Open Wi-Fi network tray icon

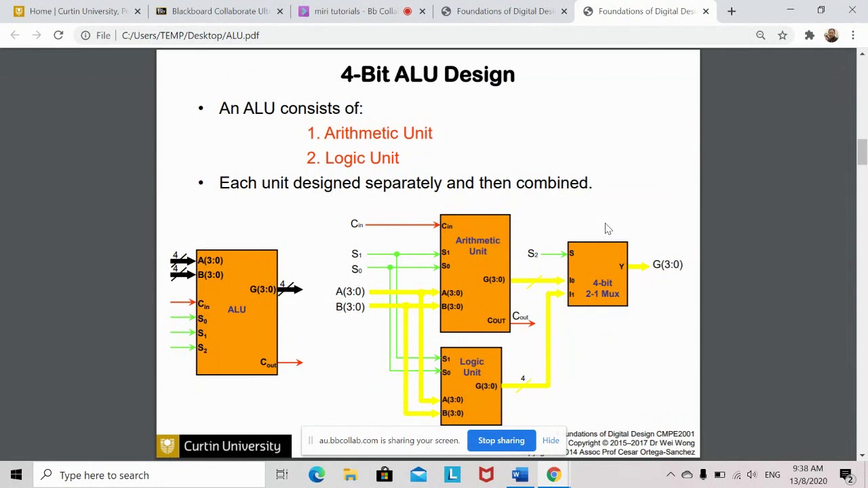tap(736, 475)
